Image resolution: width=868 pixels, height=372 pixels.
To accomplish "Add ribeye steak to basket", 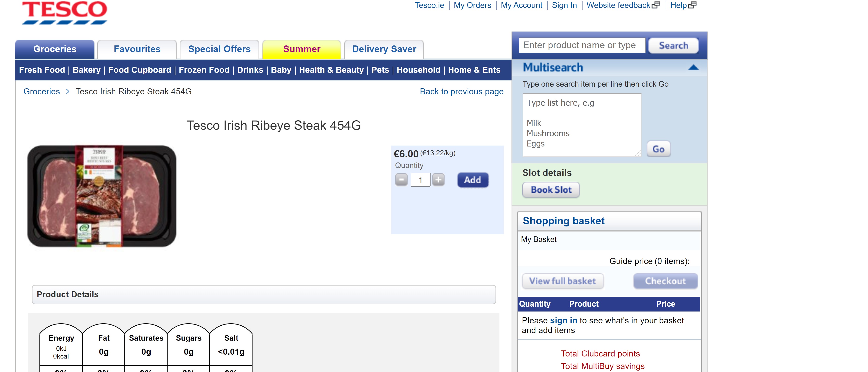I will click(473, 180).
